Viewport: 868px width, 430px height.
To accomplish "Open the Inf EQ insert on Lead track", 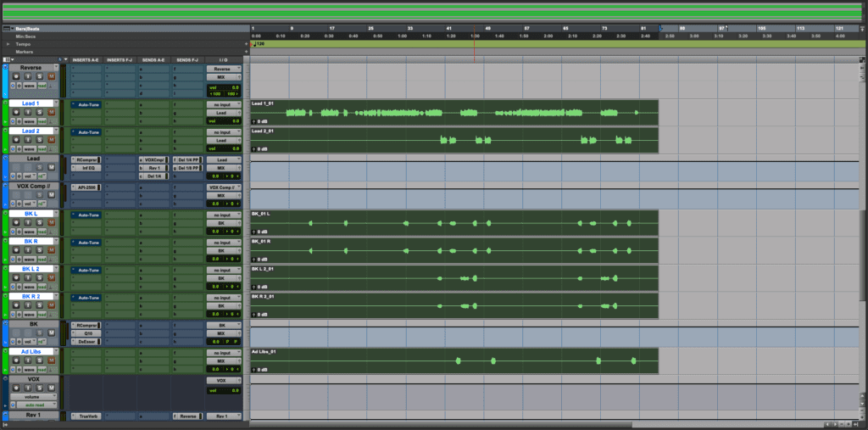I will point(86,167).
